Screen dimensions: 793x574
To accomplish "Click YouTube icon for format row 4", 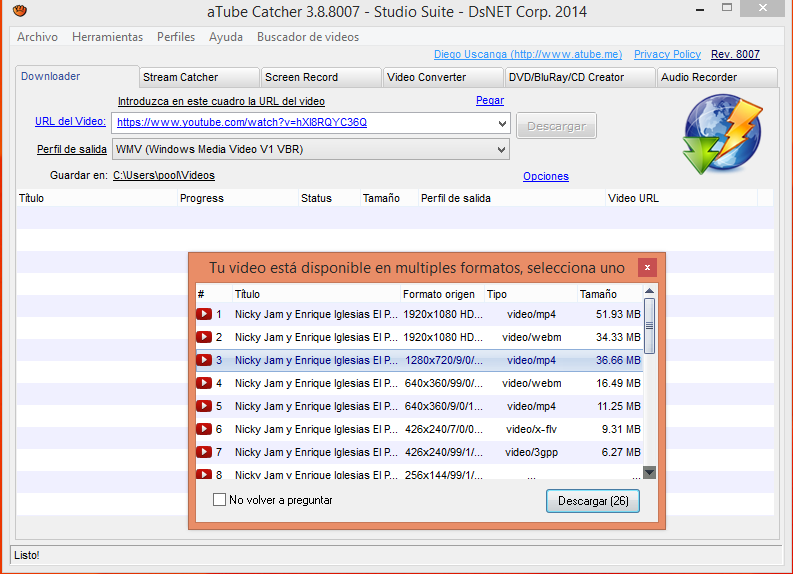I will [204, 383].
